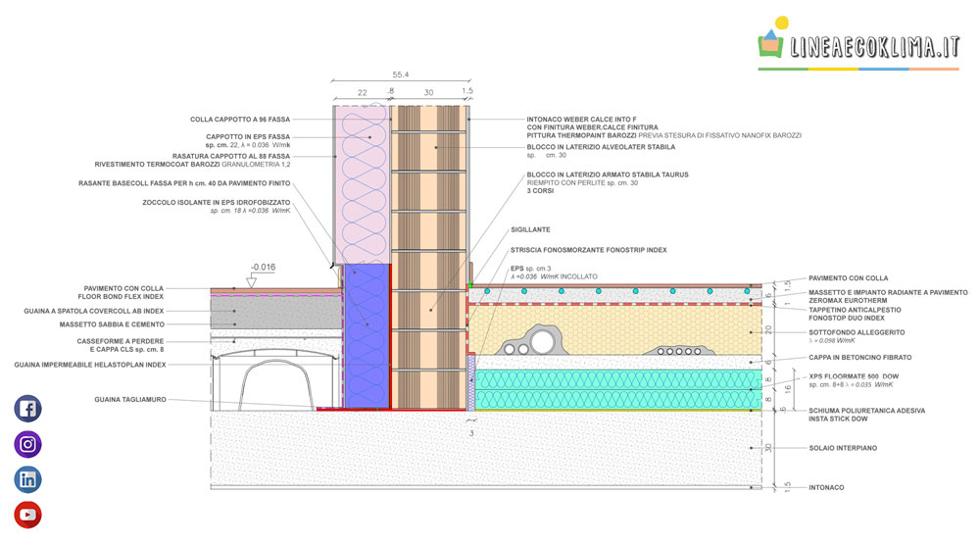Click the -0.016 level elevation marker
The width and height of the screenshot is (980, 545).
[263, 266]
